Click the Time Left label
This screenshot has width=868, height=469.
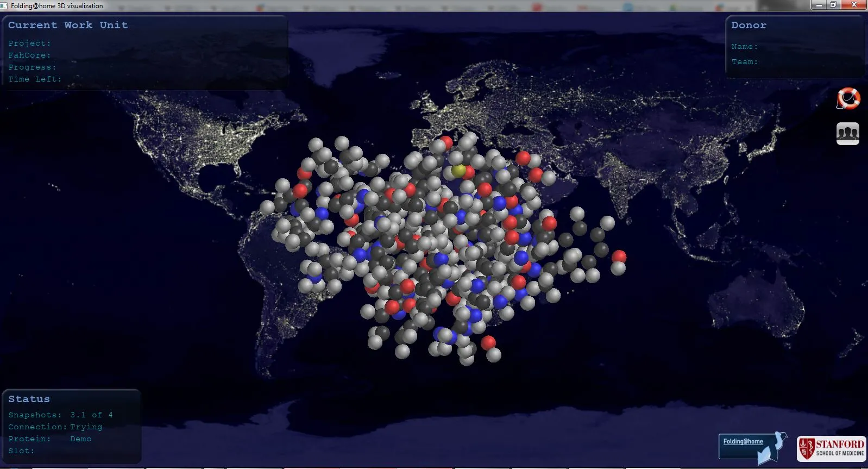(x=35, y=79)
